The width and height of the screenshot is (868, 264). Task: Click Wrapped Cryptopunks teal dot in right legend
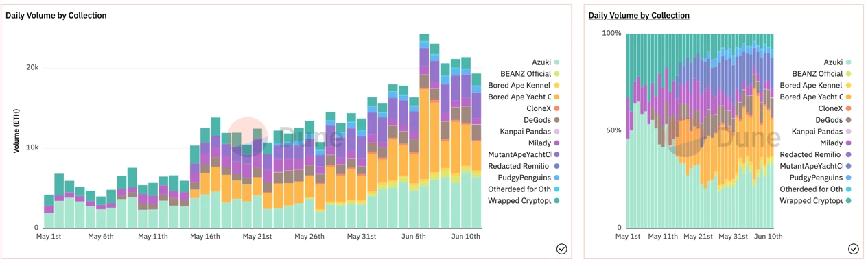849,201
